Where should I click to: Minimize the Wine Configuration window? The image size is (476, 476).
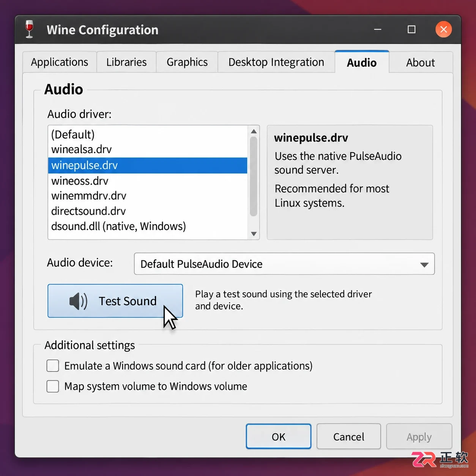[x=378, y=29]
